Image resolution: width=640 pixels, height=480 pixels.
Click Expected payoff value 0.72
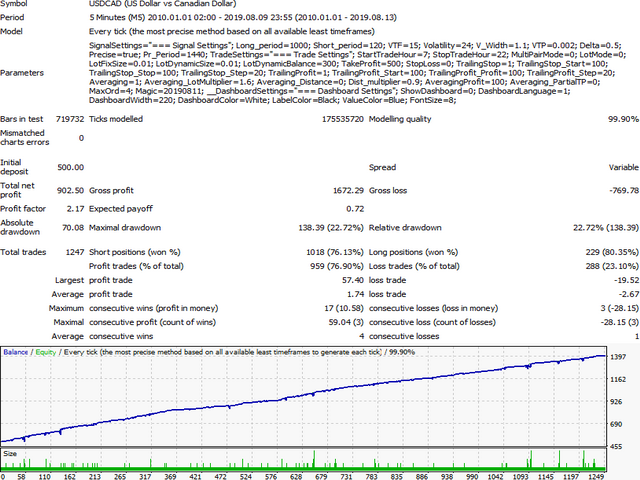click(355, 209)
